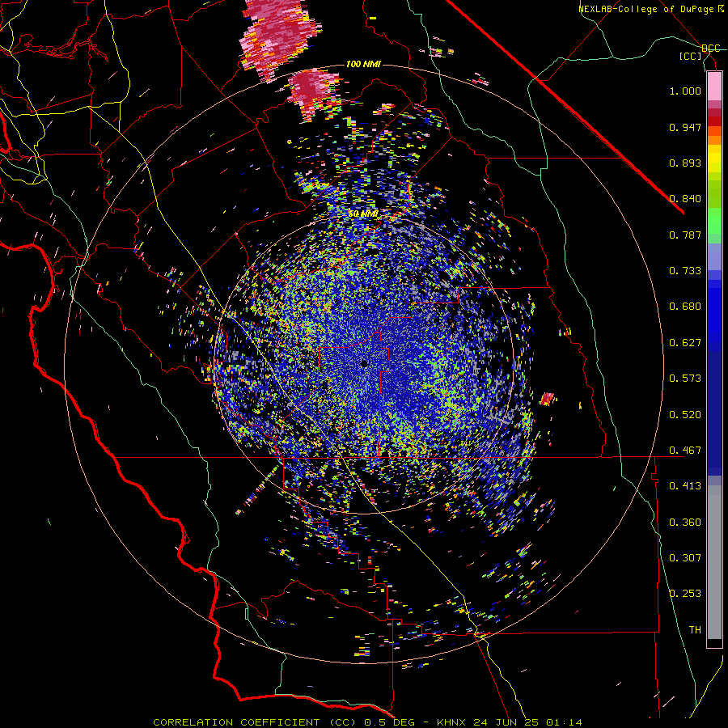The width and height of the screenshot is (728, 728).
Task: Click the NEXLAB-College of DuPage label
Action: [647, 9]
